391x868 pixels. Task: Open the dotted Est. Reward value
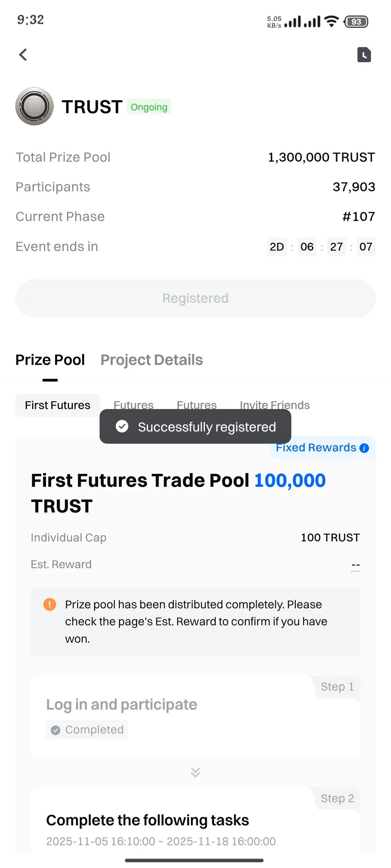click(x=356, y=565)
